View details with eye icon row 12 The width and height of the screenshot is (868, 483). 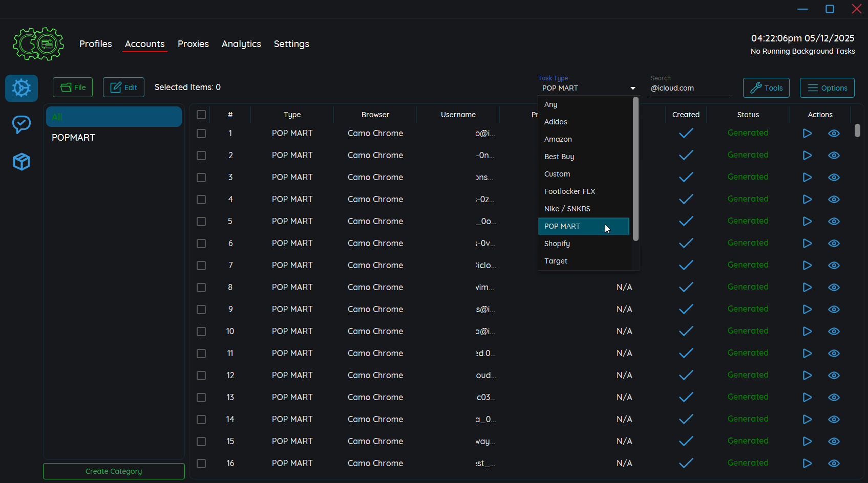click(x=834, y=376)
